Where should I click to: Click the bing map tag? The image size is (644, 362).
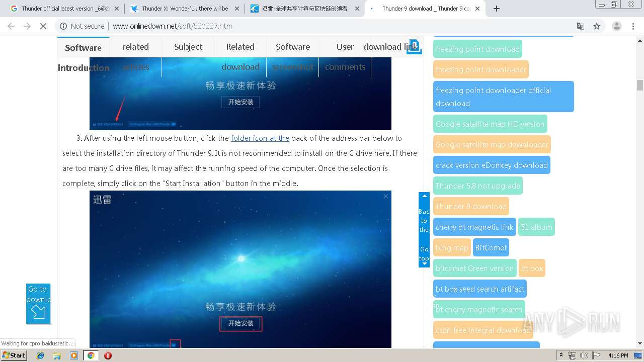tap(452, 247)
